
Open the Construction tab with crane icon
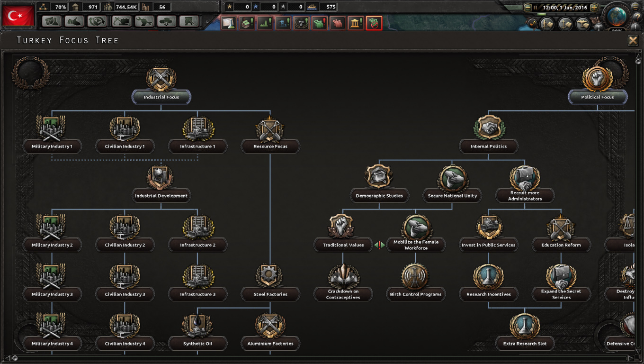tap(121, 21)
